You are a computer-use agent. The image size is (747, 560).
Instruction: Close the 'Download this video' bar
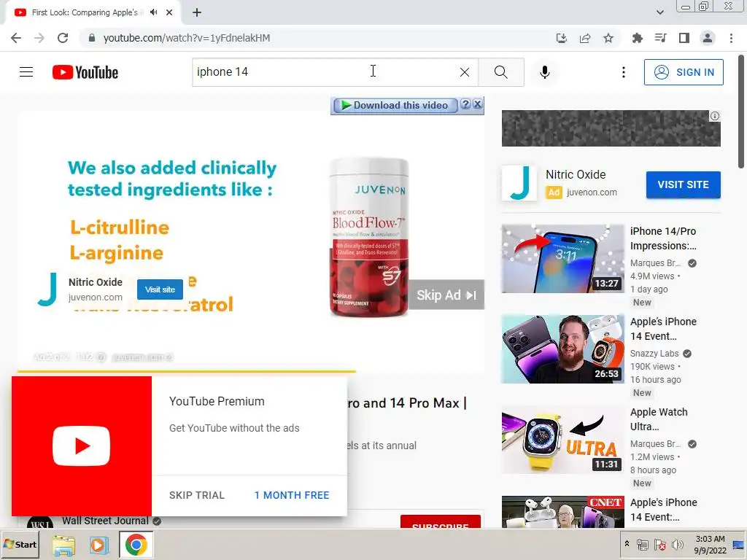[477, 104]
